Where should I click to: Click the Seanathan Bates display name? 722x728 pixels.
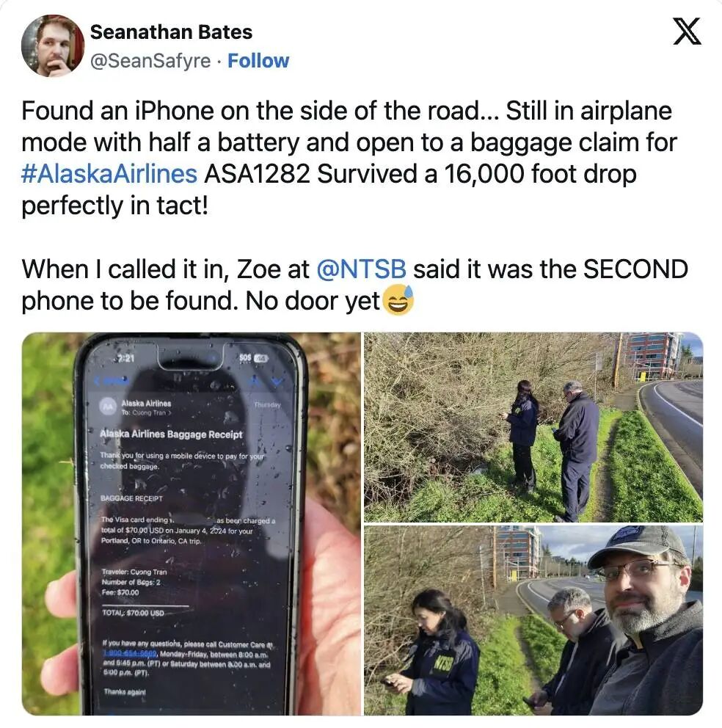tap(172, 32)
